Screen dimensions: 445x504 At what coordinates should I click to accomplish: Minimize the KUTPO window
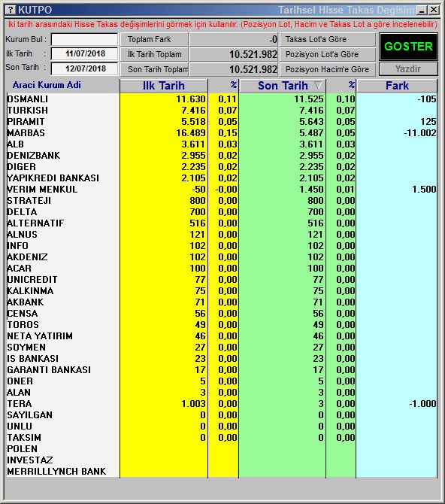coord(422,11)
